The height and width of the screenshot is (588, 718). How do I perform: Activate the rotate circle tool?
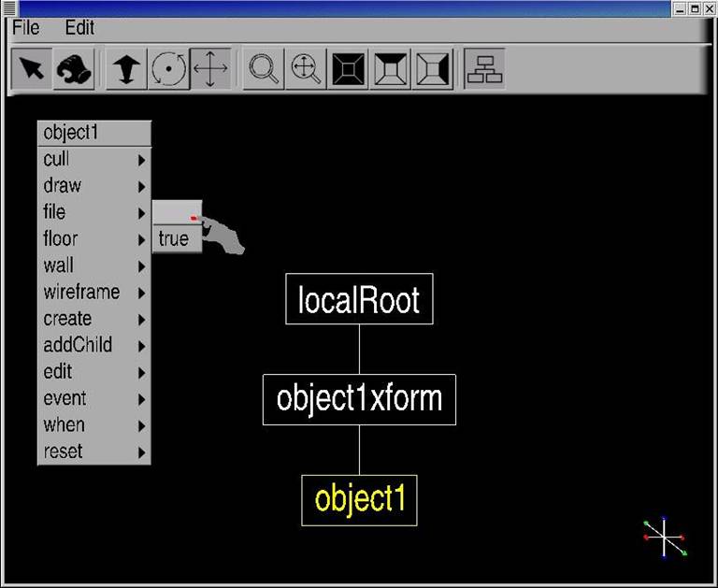tap(168, 68)
